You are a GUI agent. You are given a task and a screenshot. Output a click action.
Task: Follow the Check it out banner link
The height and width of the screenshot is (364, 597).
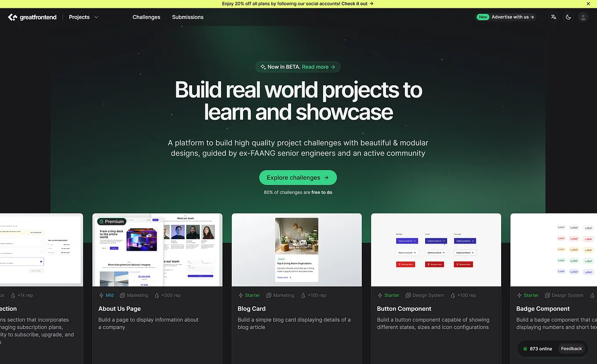pyautogui.click(x=357, y=4)
